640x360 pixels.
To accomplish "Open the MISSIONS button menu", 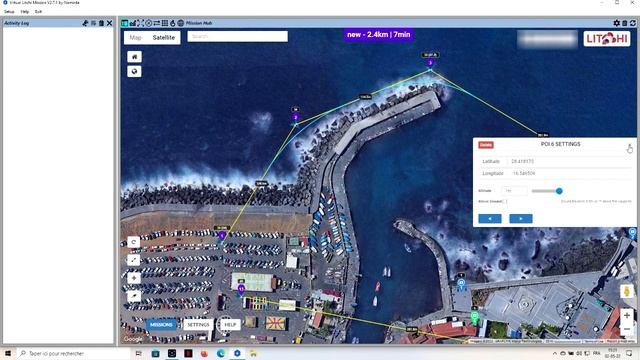I will 161,324.
